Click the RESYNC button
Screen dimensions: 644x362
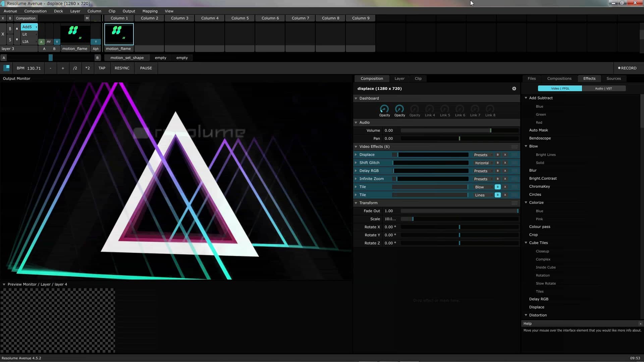(x=122, y=68)
